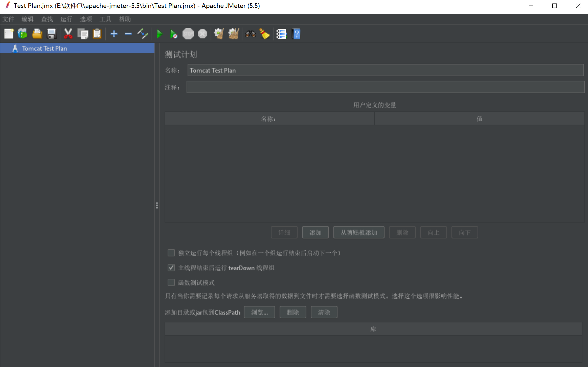Open the 文件 menu
Viewport: 588px width, 367px height.
coord(8,19)
